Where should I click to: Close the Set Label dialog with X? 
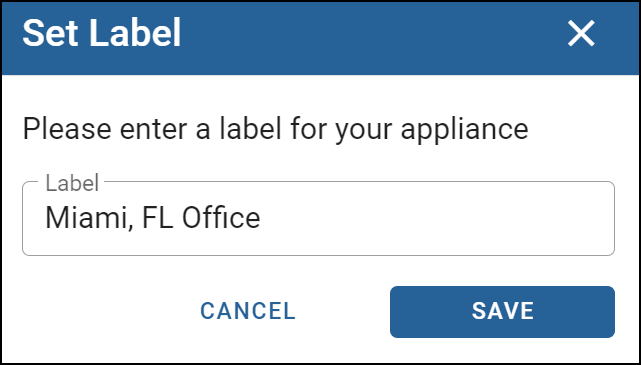point(581,34)
